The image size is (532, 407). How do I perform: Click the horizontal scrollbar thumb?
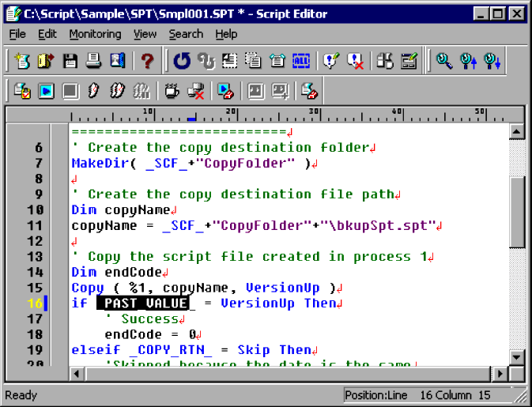[288, 374]
